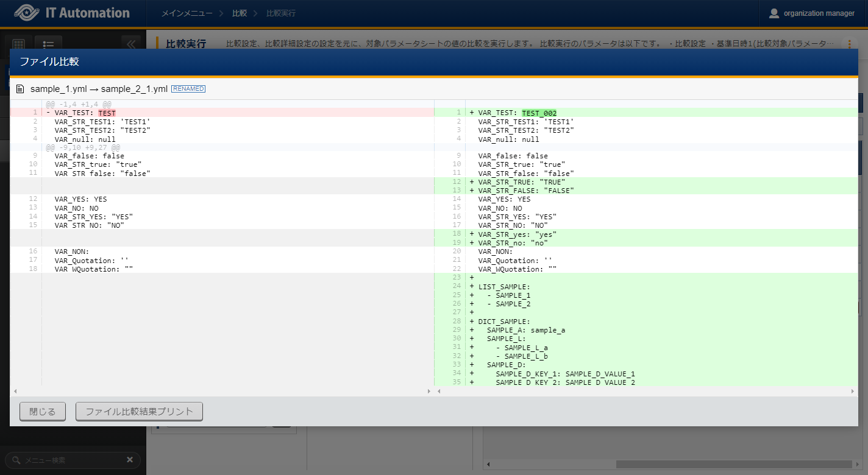The image size is (868, 475).
Task: Open the grid view menu icon
Action: point(18,45)
